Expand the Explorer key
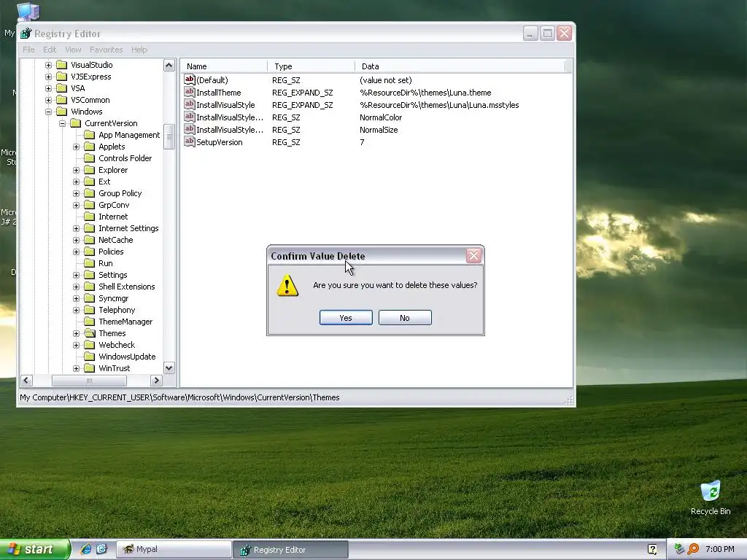 tap(76, 170)
